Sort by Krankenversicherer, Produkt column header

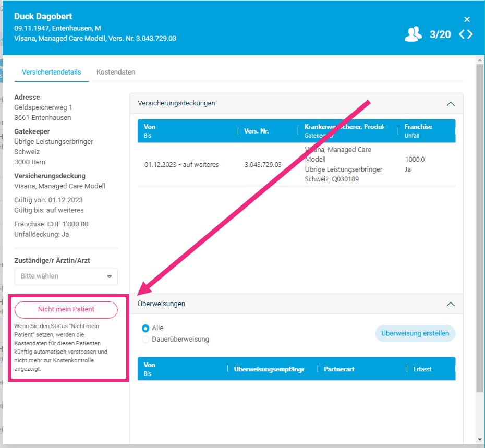tap(344, 127)
